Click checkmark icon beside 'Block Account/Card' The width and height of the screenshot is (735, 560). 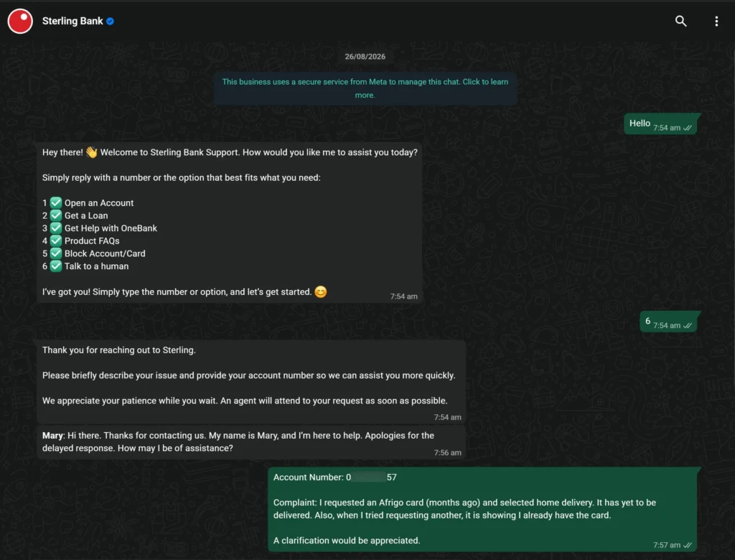point(56,253)
